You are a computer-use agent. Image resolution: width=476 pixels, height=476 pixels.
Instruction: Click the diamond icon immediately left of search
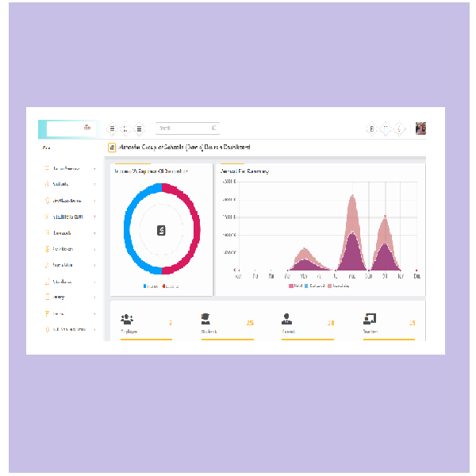(x=140, y=129)
